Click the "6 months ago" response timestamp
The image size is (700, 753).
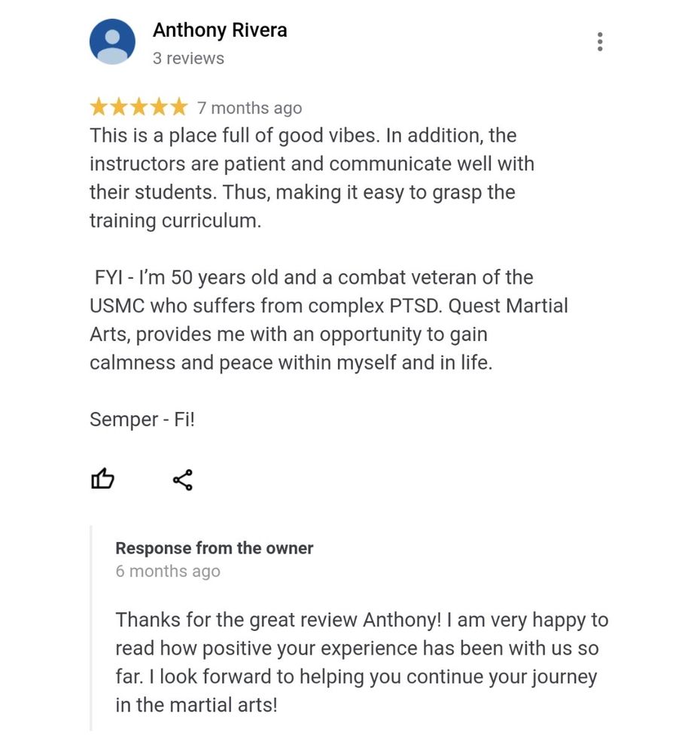168,571
